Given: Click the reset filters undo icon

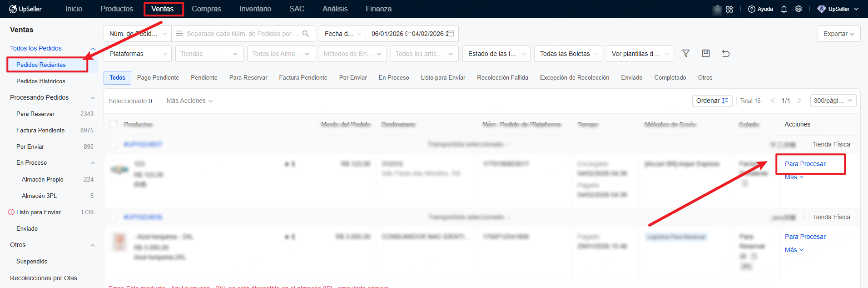Looking at the screenshot, I should click(x=726, y=54).
